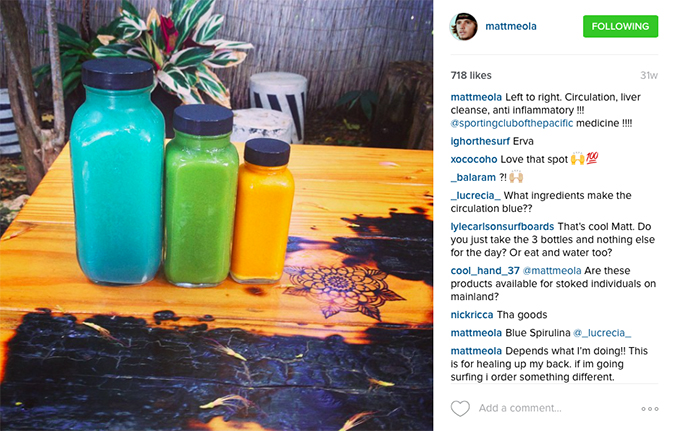Open @sportingclubofthepacific mention link
This screenshot has width=675, height=431.
click(x=512, y=123)
